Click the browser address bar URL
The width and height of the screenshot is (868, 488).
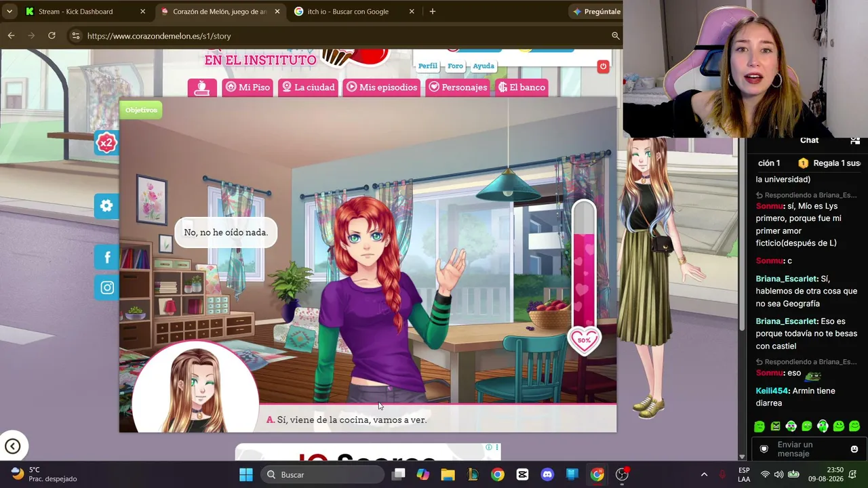coord(159,36)
